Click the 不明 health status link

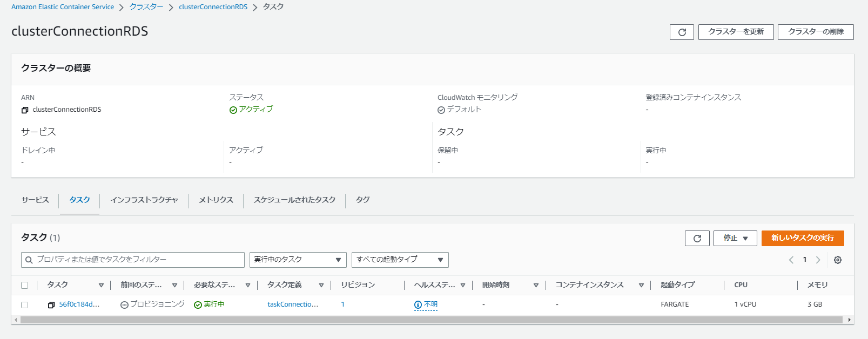pyautogui.click(x=430, y=304)
